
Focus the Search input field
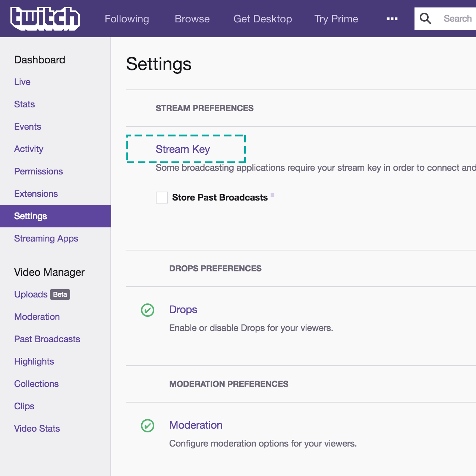[457, 19]
